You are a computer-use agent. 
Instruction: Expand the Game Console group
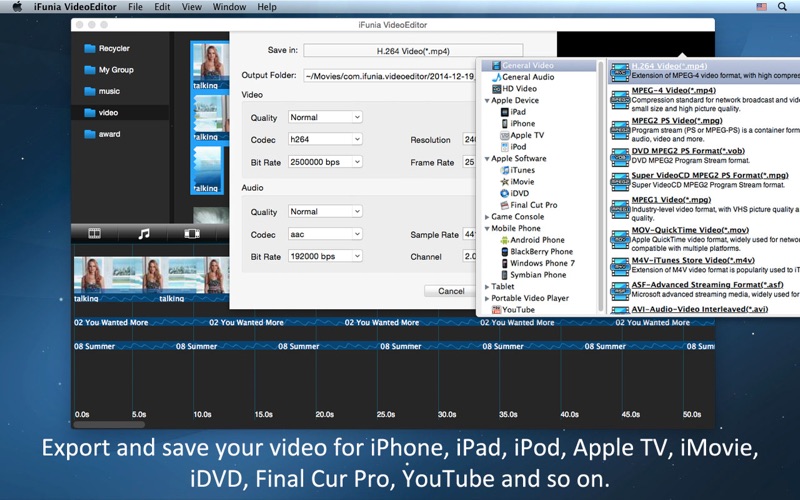tap(487, 217)
